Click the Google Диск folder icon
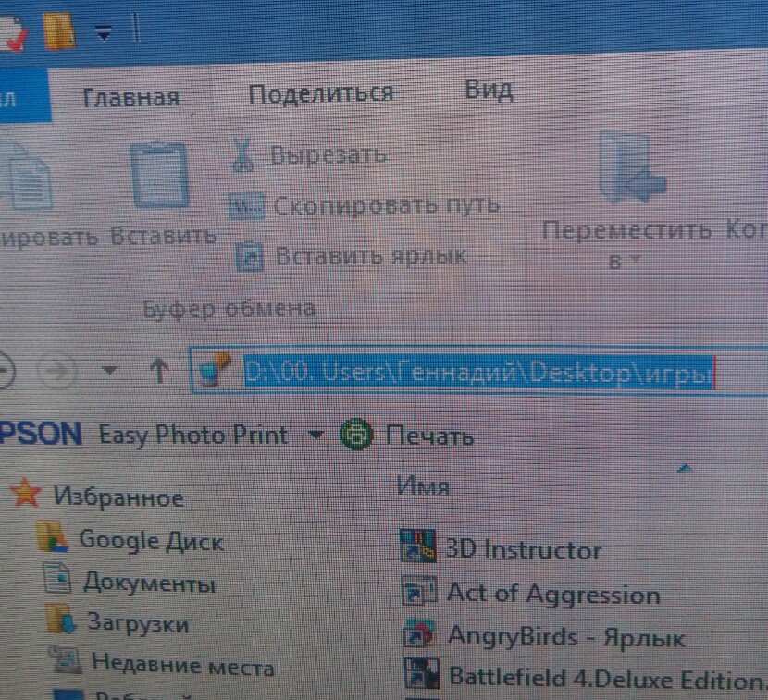Viewport: 768px width, 700px height. coord(51,536)
